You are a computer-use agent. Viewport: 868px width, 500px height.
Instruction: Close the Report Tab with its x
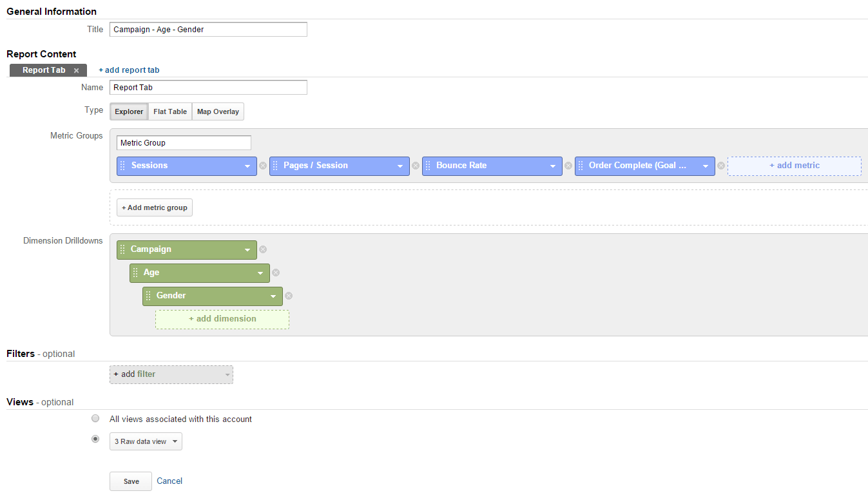pos(76,71)
